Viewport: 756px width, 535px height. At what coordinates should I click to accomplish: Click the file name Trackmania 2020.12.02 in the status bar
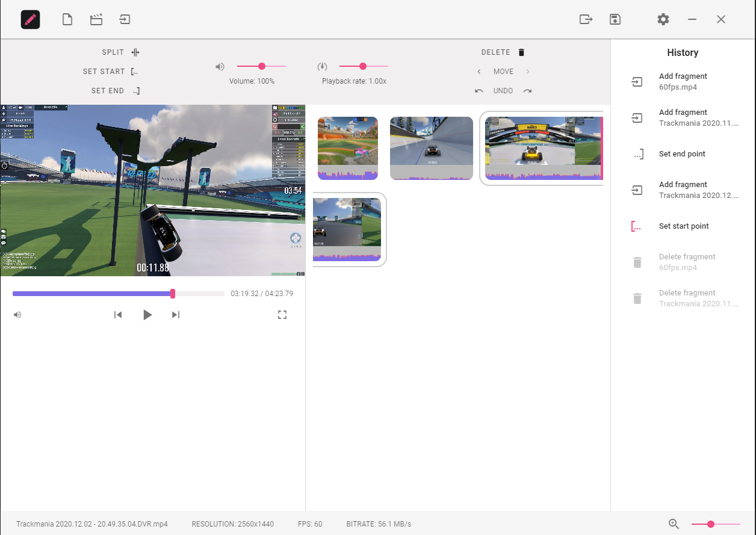coord(92,524)
